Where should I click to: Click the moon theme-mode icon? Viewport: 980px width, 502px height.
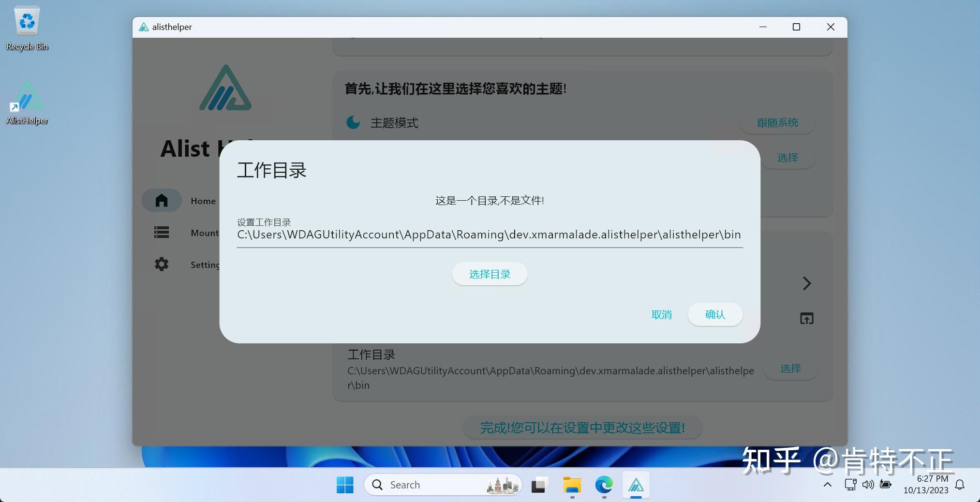(352, 123)
